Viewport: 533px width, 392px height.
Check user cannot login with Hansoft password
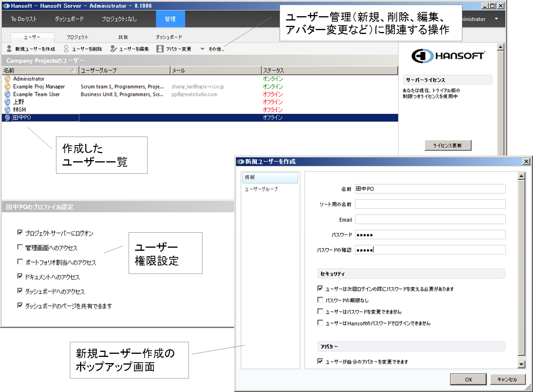320,323
